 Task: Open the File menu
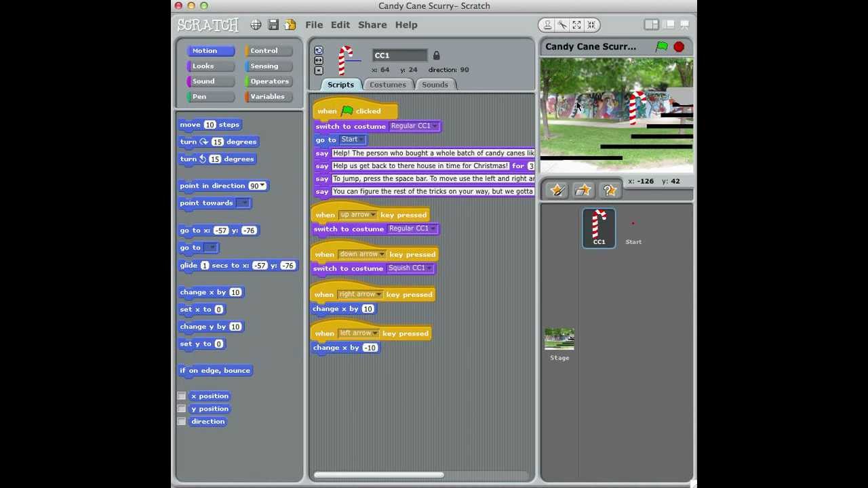[x=314, y=25]
